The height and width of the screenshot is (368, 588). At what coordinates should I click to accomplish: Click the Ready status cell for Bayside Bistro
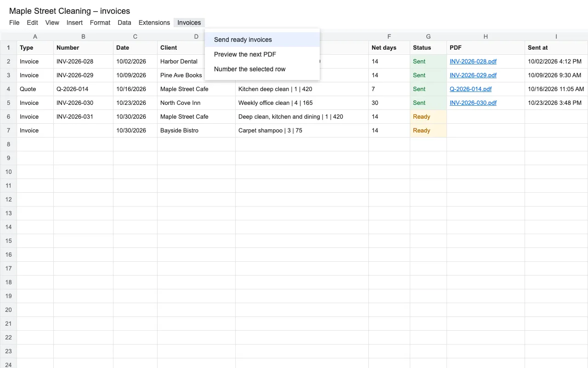(x=428, y=130)
